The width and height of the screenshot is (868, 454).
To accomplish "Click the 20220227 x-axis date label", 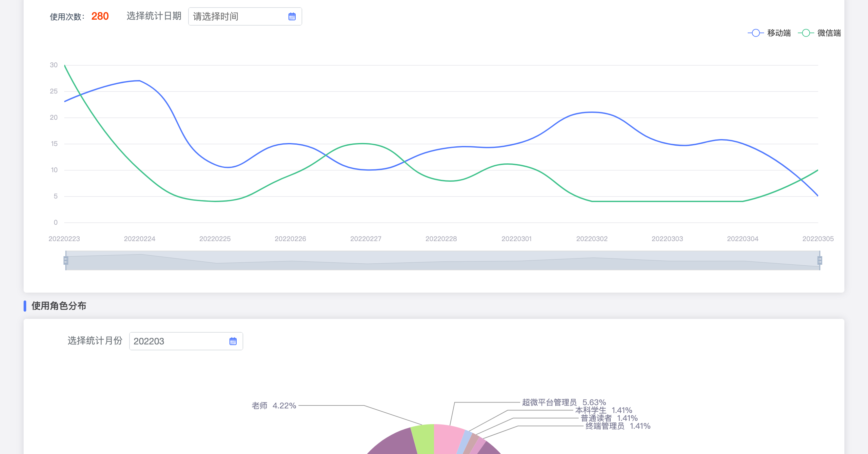I will click(365, 239).
